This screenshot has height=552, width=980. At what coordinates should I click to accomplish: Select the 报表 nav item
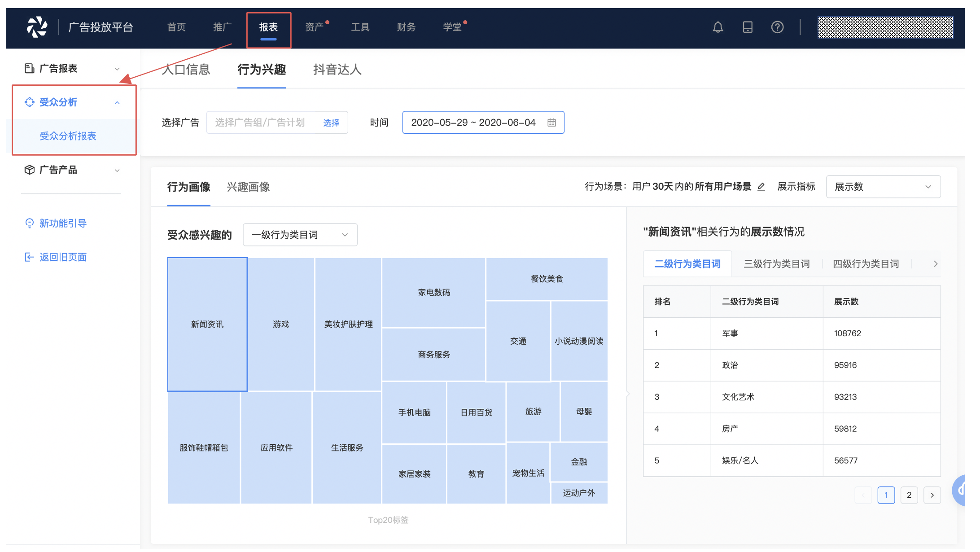[268, 27]
